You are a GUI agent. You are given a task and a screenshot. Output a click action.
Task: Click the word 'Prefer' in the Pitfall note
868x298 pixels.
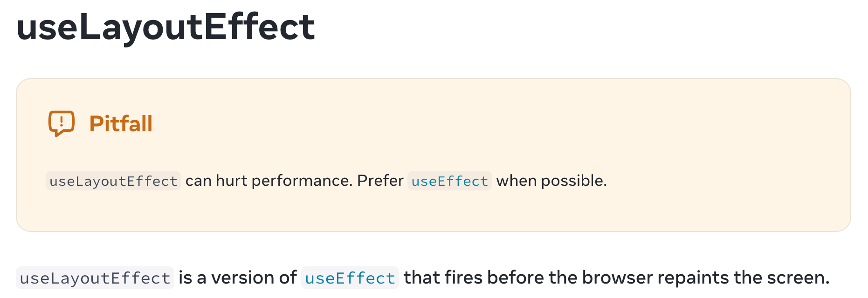(380, 181)
